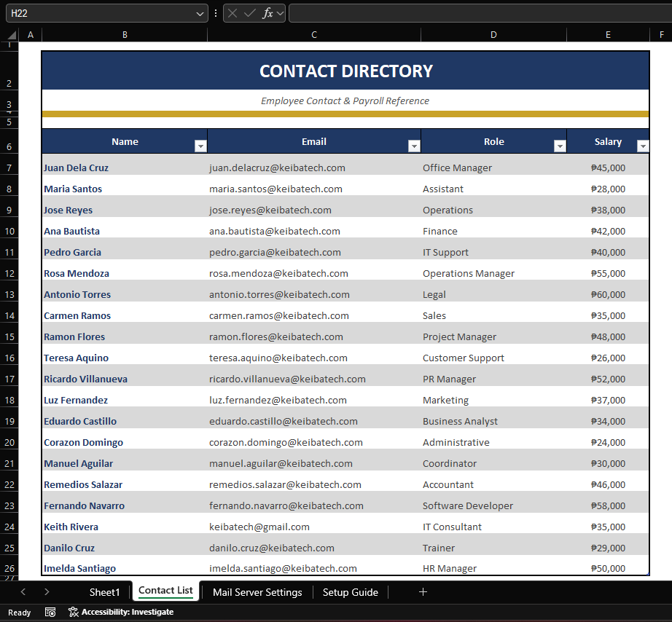Select column D header
The image size is (672, 622).
click(493, 35)
